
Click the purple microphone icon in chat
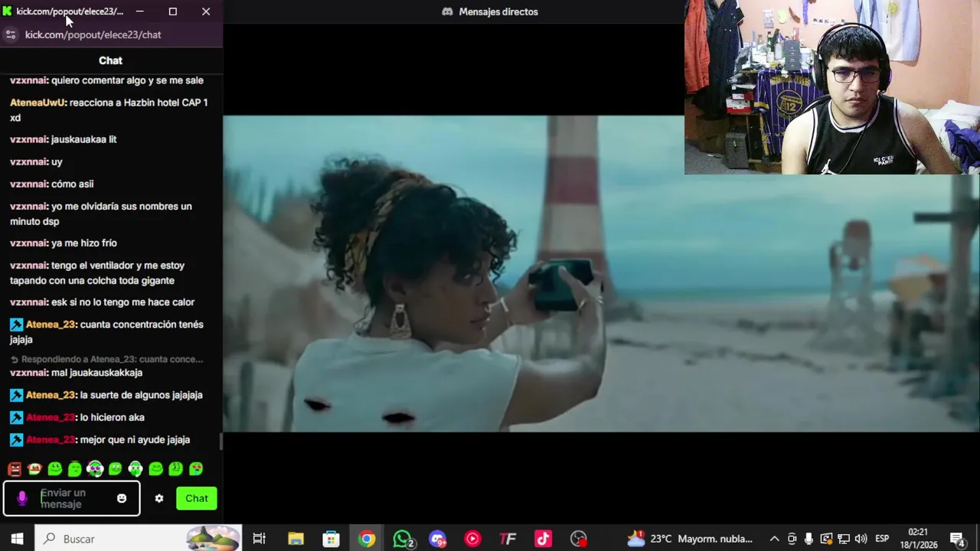tap(22, 498)
